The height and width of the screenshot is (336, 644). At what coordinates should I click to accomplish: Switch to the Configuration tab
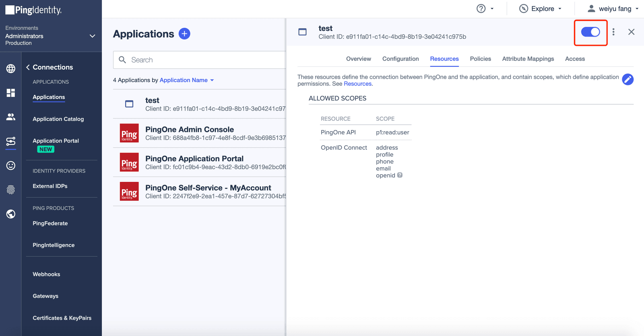(400, 59)
